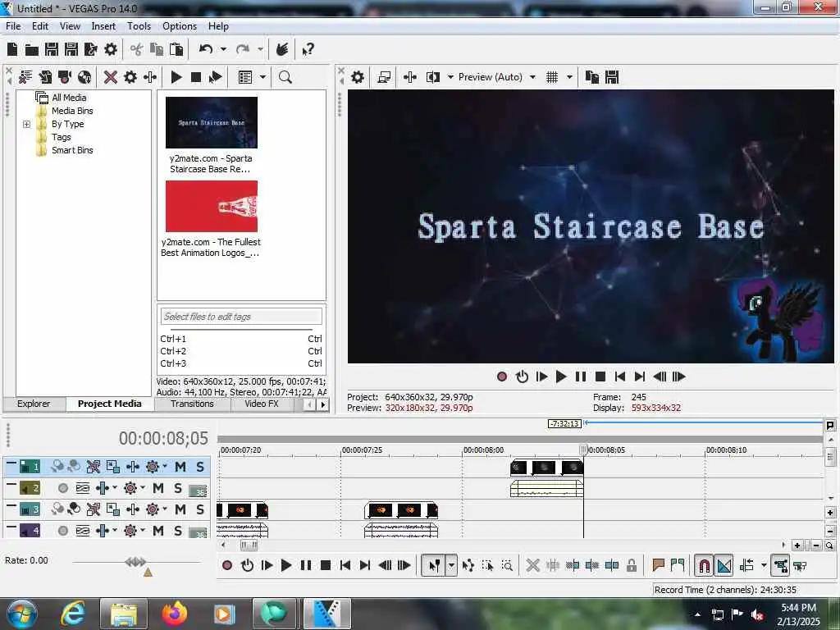Create a new project from the main toolbar
The height and width of the screenshot is (630, 840).
[x=12, y=50]
